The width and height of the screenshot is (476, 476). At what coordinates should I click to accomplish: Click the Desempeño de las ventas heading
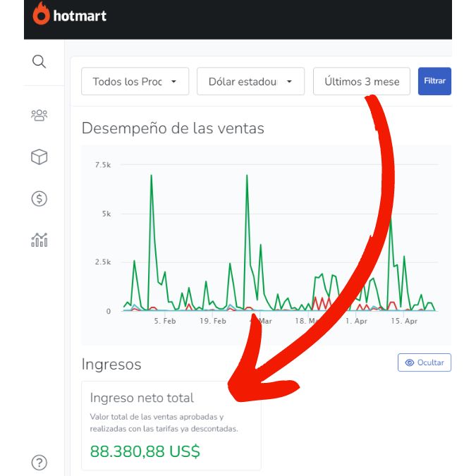click(173, 128)
